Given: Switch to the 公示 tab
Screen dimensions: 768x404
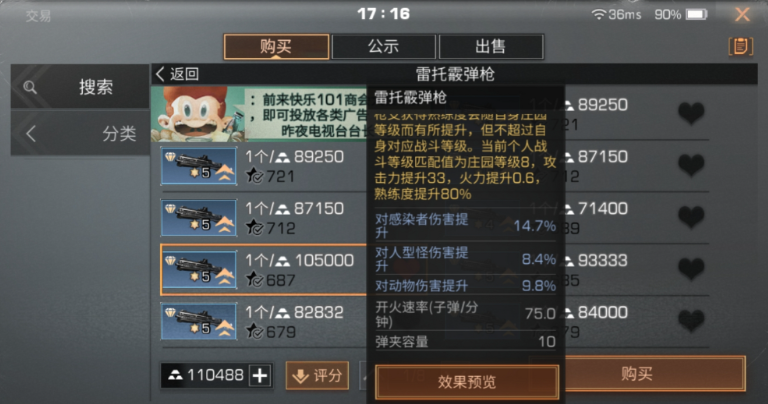Looking at the screenshot, I should point(384,47).
